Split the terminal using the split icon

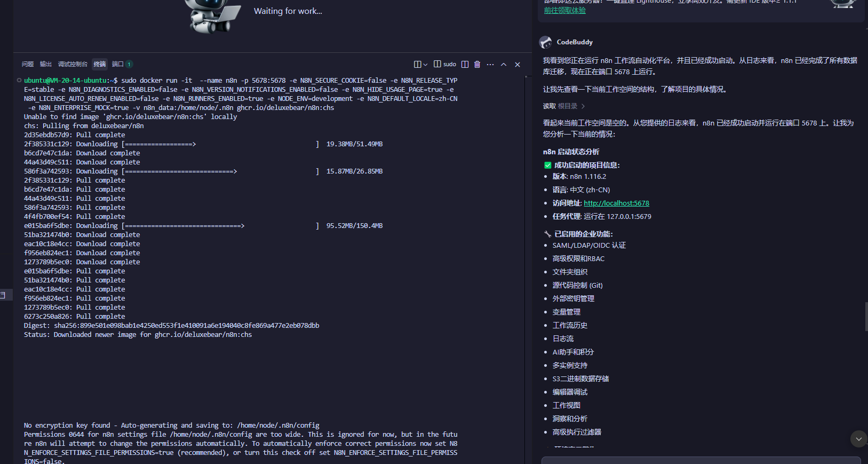pyautogui.click(x=465, y=64)
